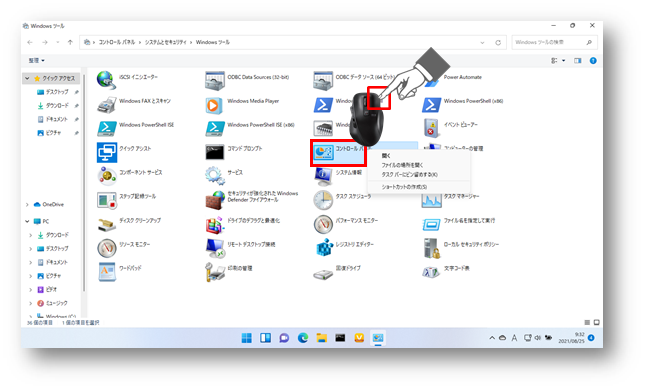
Task: Open リソース モニター icon
Action: (x=107, y=248)
